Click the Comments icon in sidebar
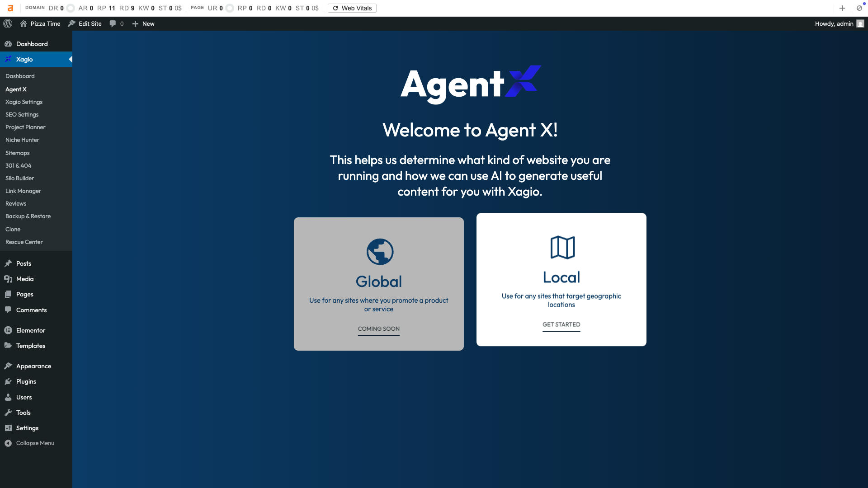 (8, 310)
